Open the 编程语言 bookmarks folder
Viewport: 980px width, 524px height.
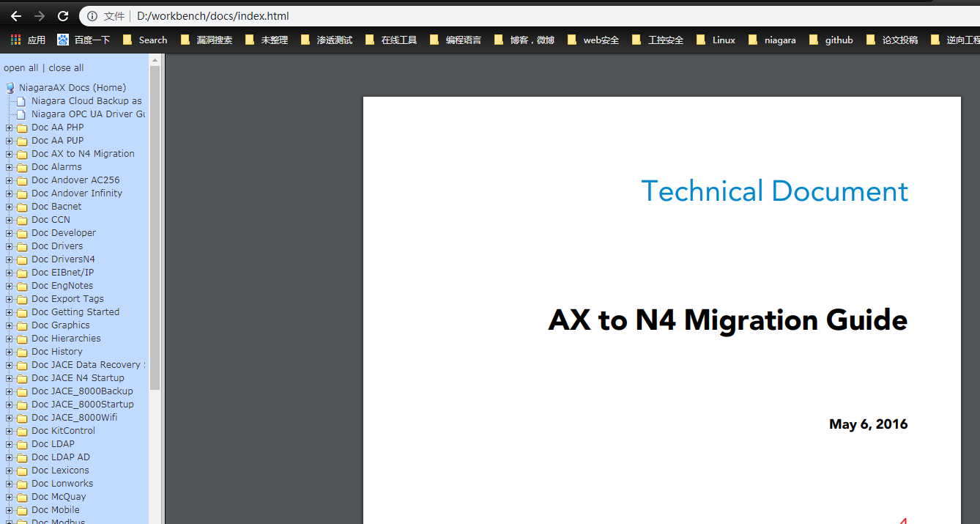tap(456, 40)
